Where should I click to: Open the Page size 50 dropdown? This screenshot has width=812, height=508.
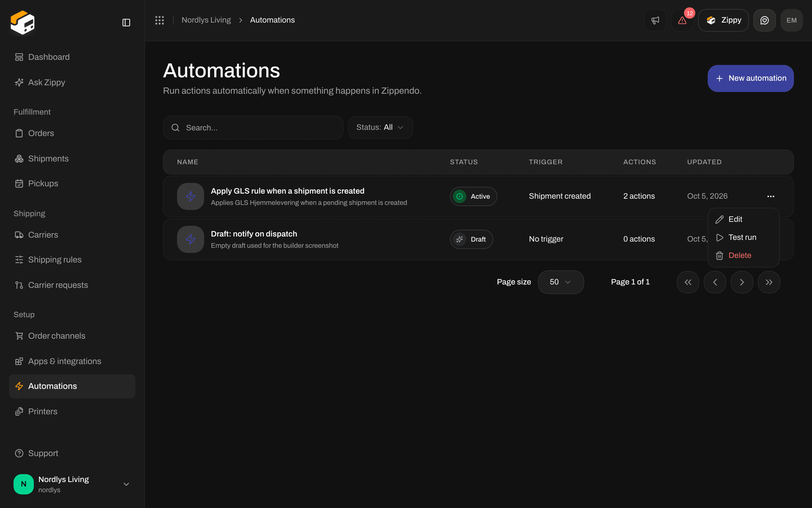[x=561, y=282]
